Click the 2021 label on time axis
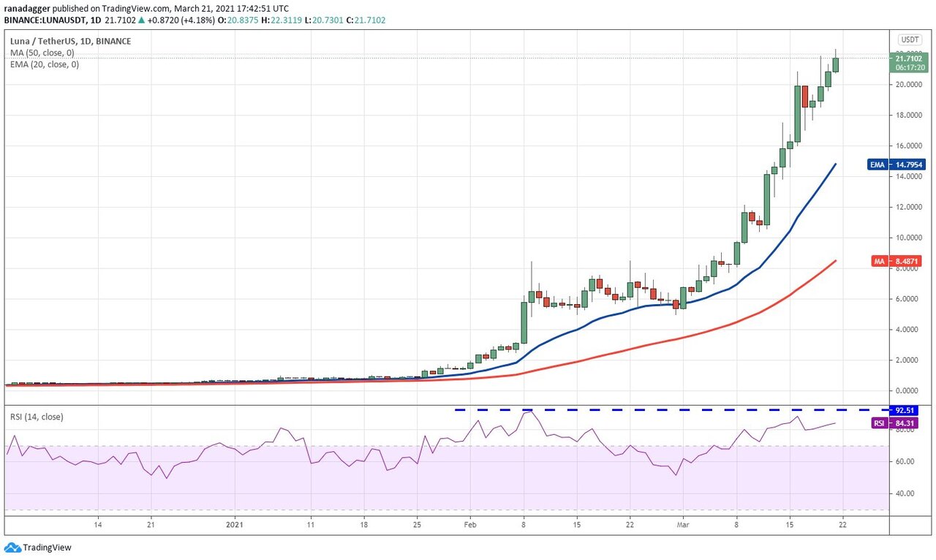Image resolution: width=936 pixels, height=560 pixels. pyautogui.click(x=234, y=524)
